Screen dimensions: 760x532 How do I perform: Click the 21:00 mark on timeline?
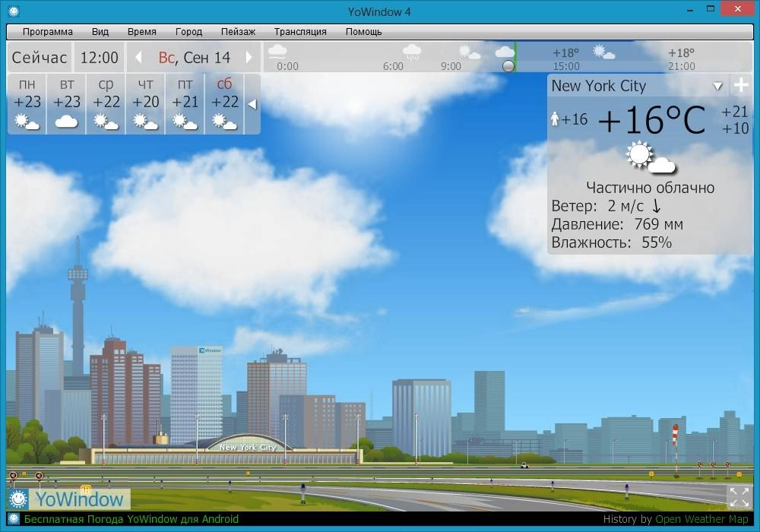[682, 66]
